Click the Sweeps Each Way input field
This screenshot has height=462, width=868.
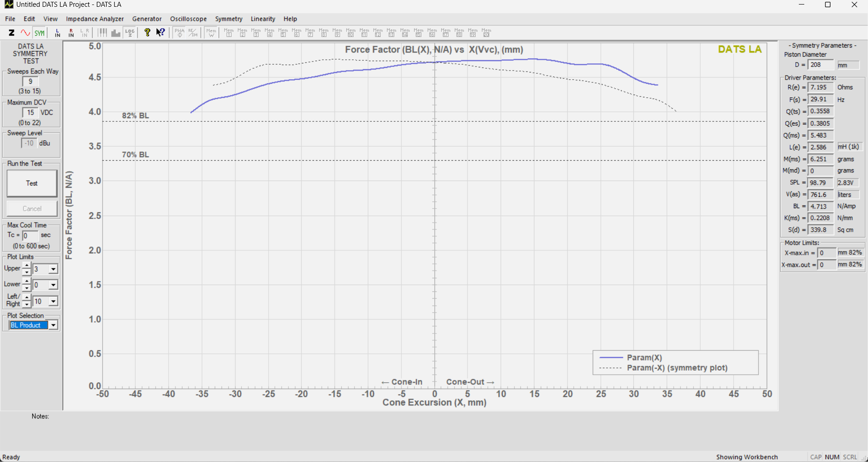click(x=30, y=81)
